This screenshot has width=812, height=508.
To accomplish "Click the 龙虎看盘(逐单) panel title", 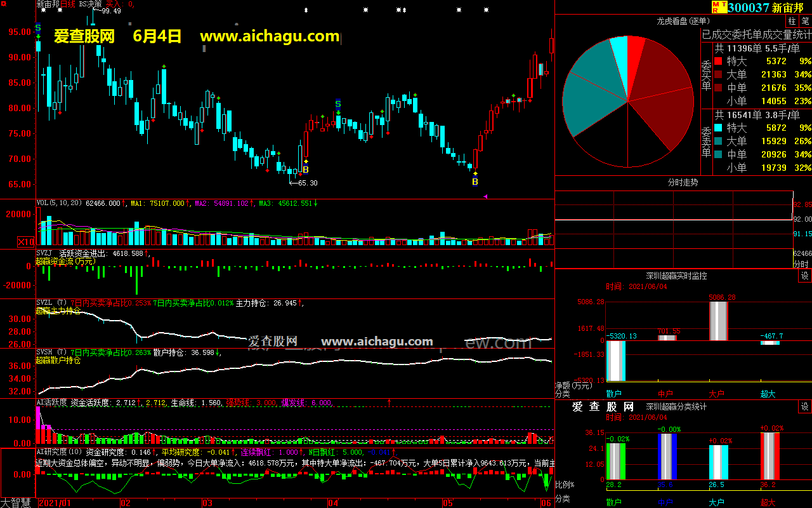I will click(683, 21).
